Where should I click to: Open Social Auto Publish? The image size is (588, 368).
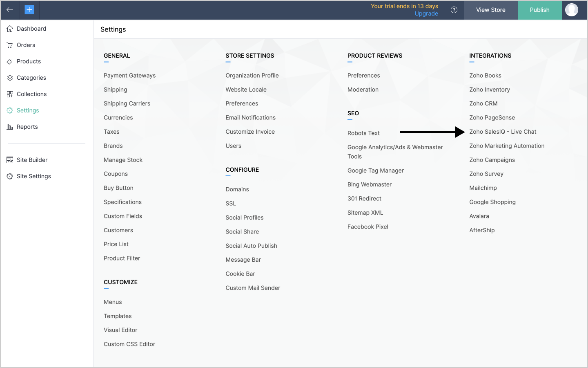pos(251,246)
